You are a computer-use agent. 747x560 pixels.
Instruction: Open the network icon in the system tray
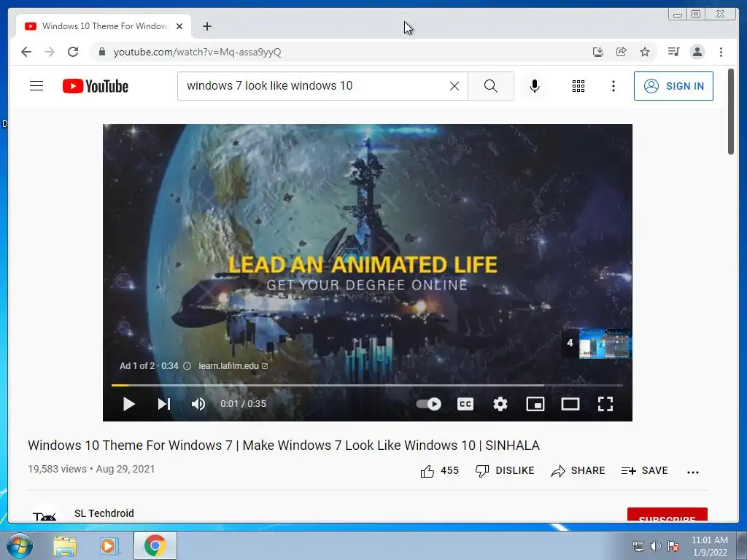638,546
